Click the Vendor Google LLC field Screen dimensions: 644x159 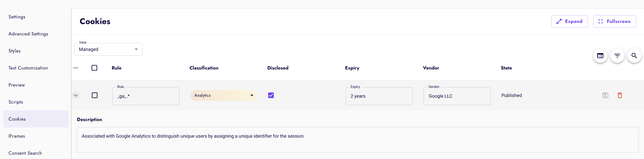(457, 96)
